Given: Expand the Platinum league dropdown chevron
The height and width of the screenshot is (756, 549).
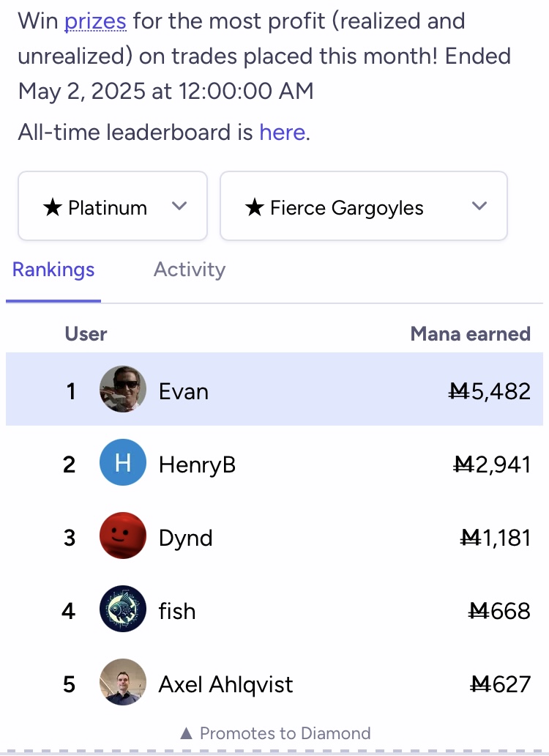Looking at the screenshot, I should point(179,207).
